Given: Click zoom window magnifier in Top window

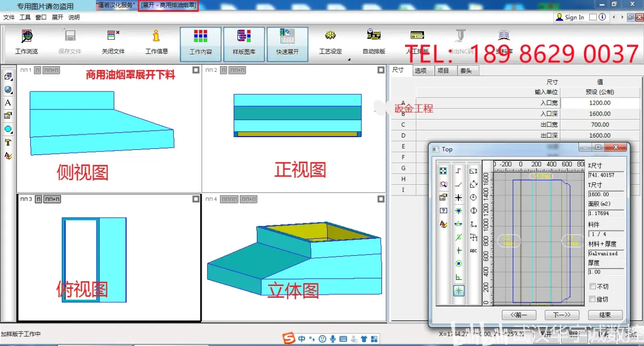Looking at the screenshot, I should point(443,184).
